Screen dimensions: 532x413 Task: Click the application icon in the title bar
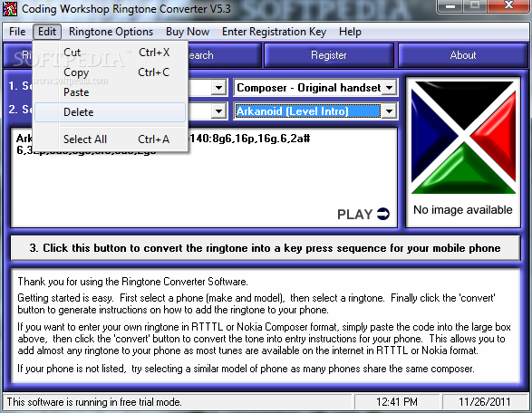(x=9, y=9)
